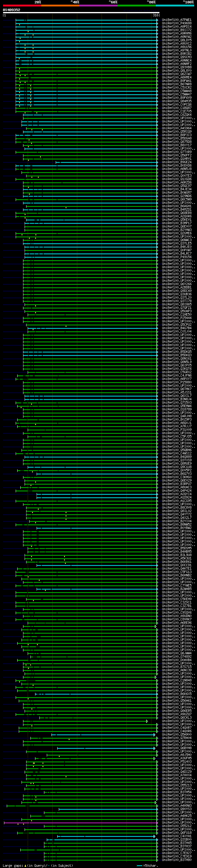Open hit UniRef100_A1C995
The image size is (197, 868).
coord(176,501)
